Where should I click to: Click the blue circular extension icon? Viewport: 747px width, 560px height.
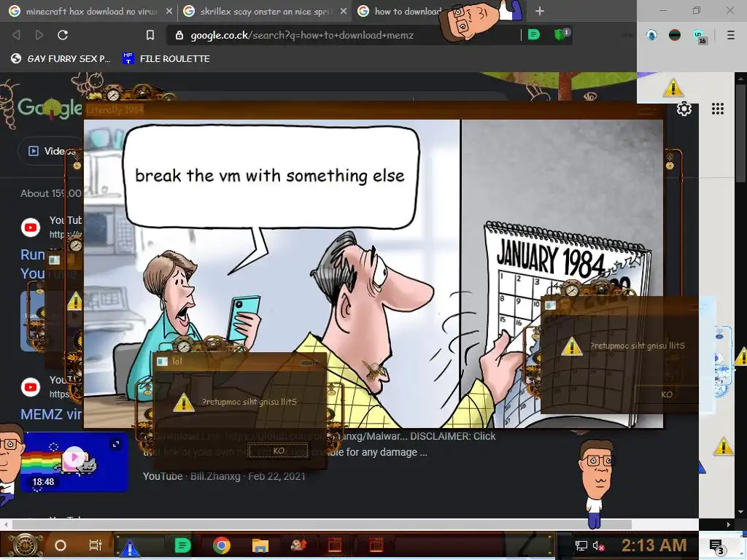[651, 35]
